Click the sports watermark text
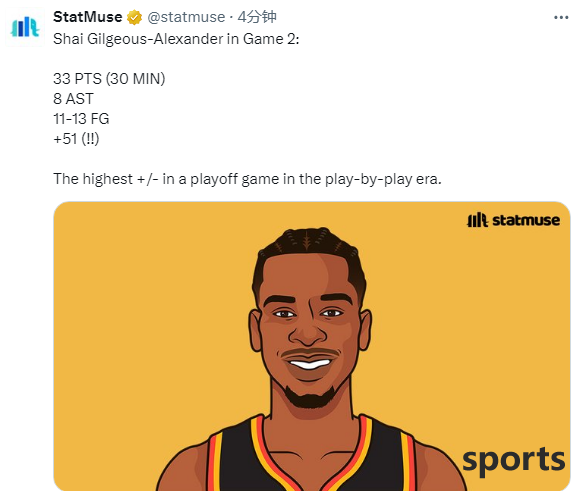The width and height of the screenshot is (580, 491). point(513,461)
